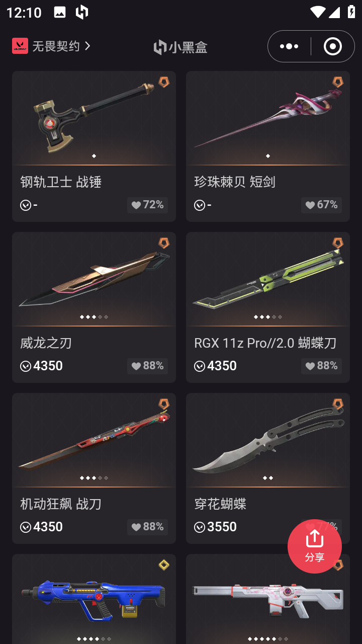Open the 威龙之刃 skin card image
Viewport: 362px width, 644px height.
pyautogui.click(x=94, y=279)
